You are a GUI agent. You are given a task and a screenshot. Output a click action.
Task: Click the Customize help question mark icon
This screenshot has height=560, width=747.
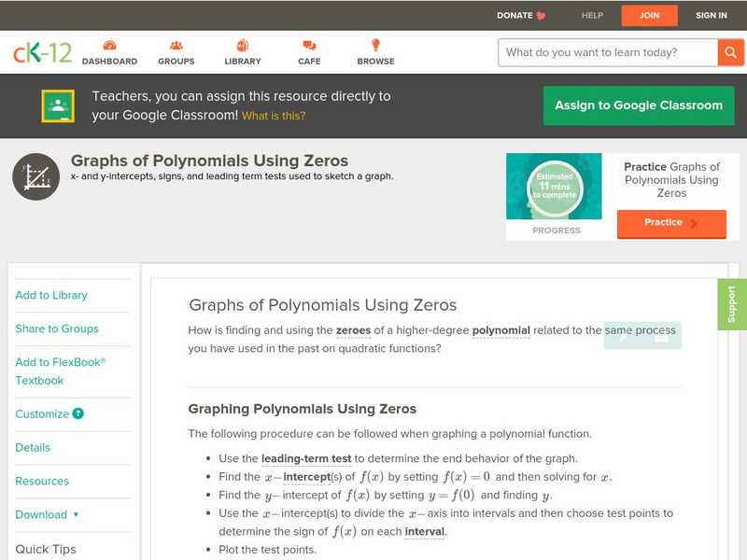point(78,413)
